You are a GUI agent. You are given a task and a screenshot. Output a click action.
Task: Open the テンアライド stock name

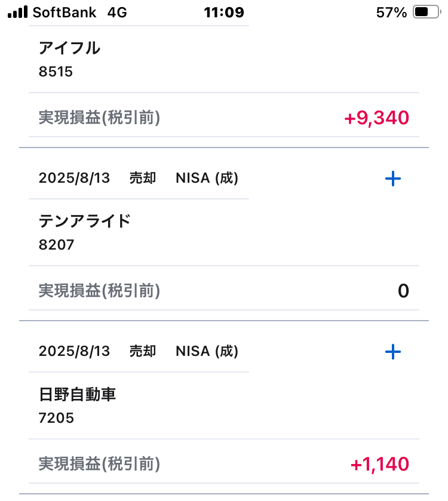[x=85, y=221]
